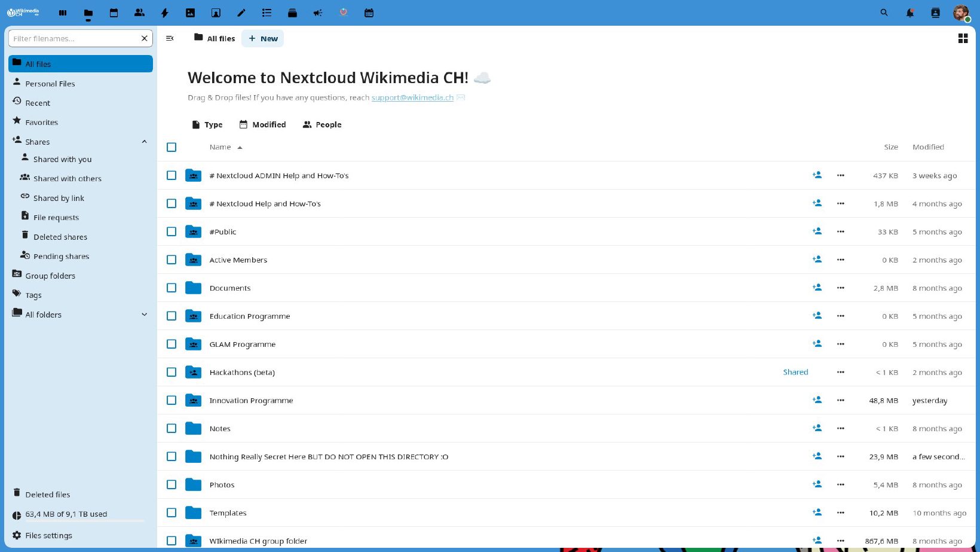Open the Dashboard app icon in top bar

point(63,13)
